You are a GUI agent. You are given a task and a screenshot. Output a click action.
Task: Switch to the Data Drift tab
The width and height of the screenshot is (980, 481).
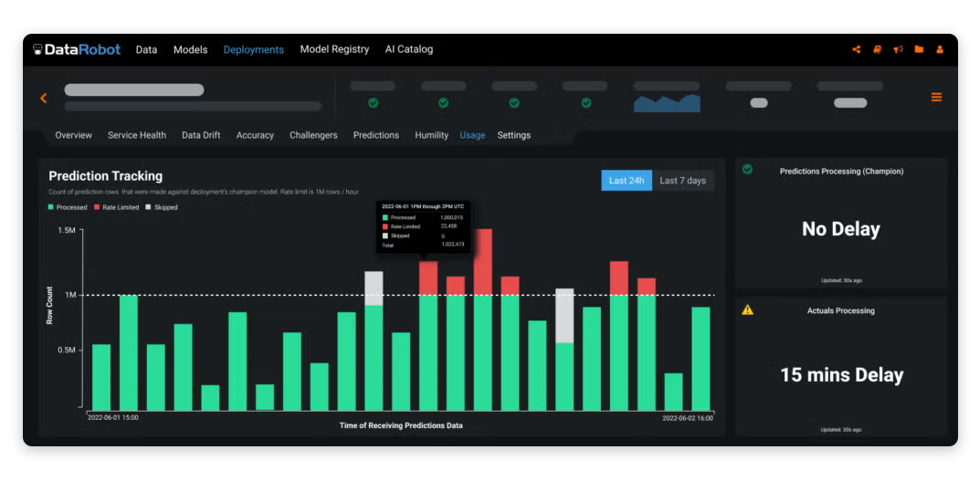click(201, 135)
